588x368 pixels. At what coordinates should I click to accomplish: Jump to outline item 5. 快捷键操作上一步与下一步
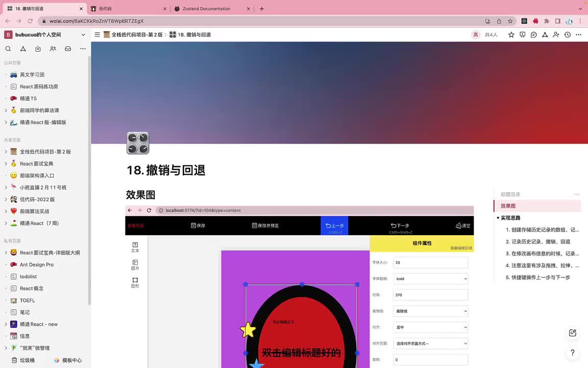538,277
